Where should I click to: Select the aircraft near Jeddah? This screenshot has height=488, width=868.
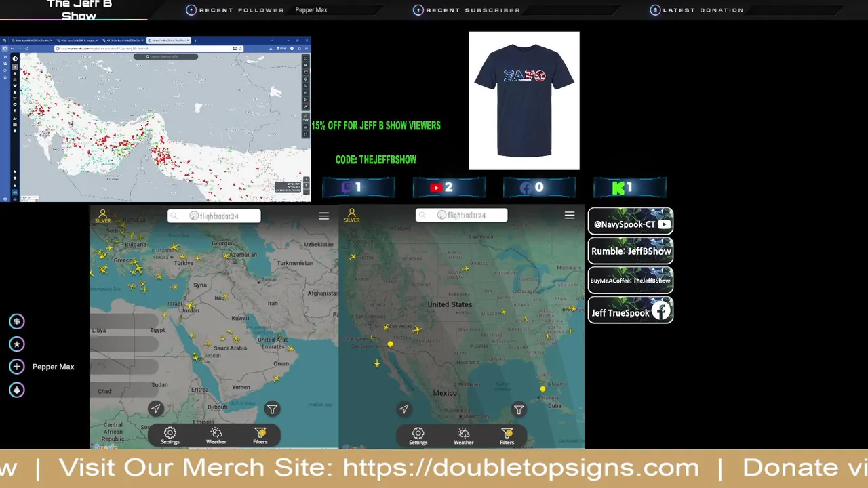197,357
